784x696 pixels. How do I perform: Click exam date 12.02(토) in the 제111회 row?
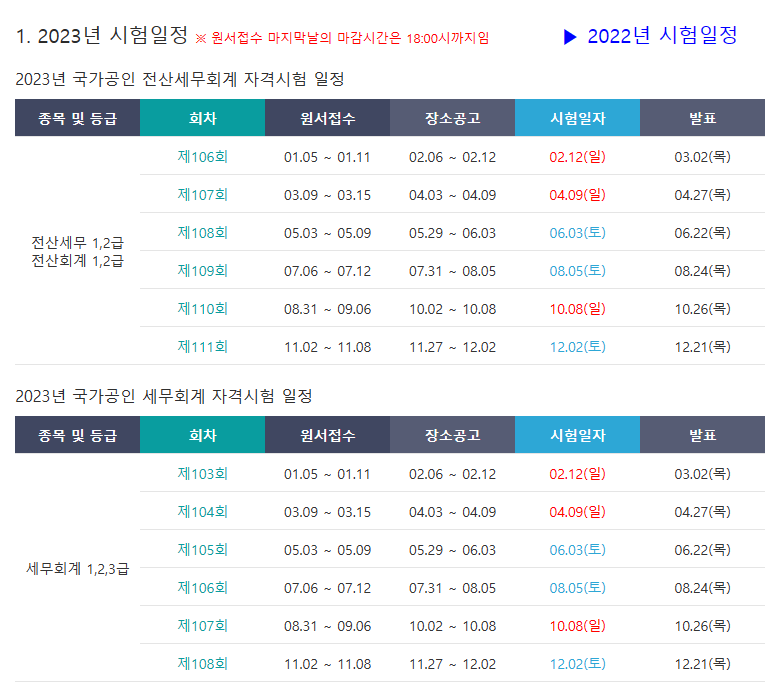click(x=578, y=347)
